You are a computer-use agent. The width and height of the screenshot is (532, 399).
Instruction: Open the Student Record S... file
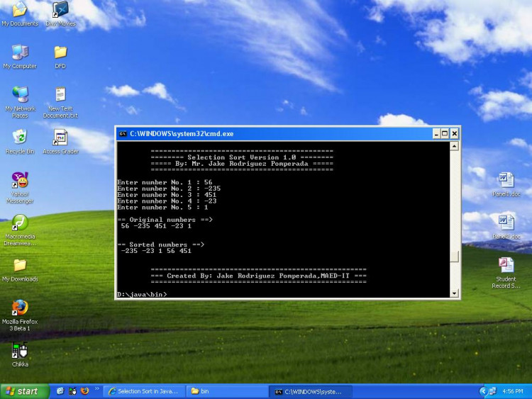pyautogui.click(x=506, y=273)
